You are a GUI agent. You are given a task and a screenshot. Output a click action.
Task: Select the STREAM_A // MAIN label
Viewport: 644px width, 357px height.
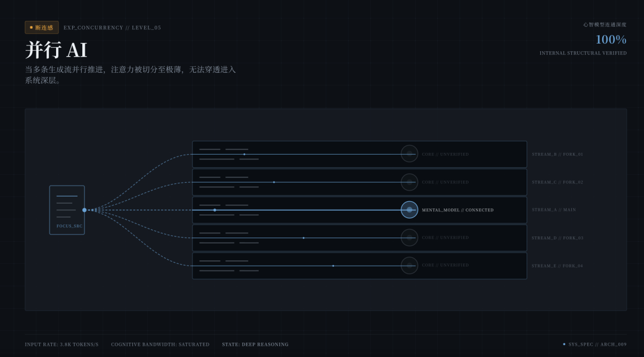pyautogui.click(x=553, y=210)
